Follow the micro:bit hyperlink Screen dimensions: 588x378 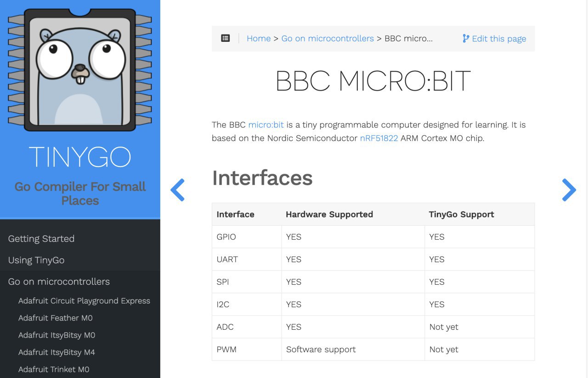pyautogui.click(x=266, y=125)
